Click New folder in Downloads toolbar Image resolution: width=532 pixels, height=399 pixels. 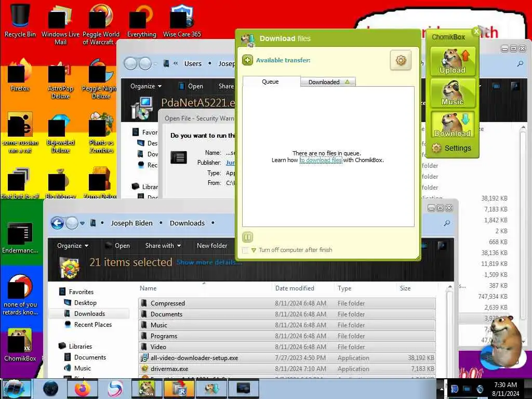coord(212,246)
